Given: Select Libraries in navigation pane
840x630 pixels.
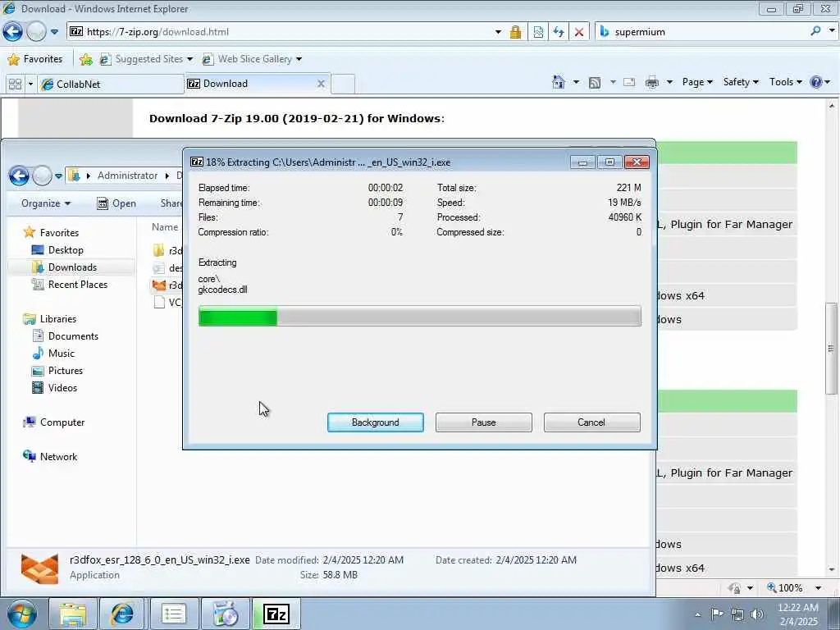Looking at the screenshot, I should [50, 319].
